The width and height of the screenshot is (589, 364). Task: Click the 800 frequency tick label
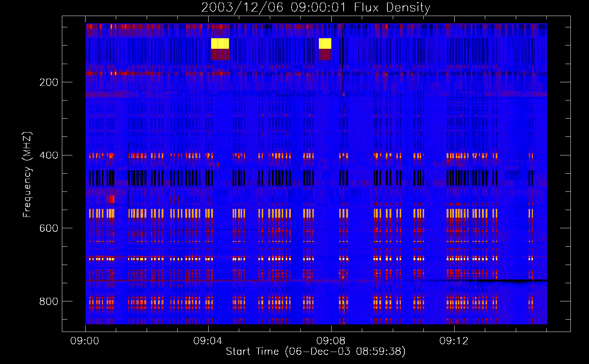point(49,301)
